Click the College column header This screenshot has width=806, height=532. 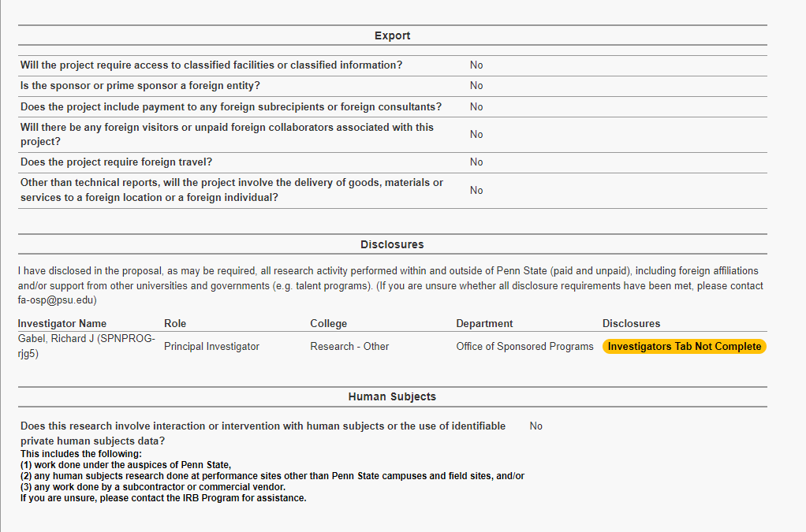click(x=328, y=323)
